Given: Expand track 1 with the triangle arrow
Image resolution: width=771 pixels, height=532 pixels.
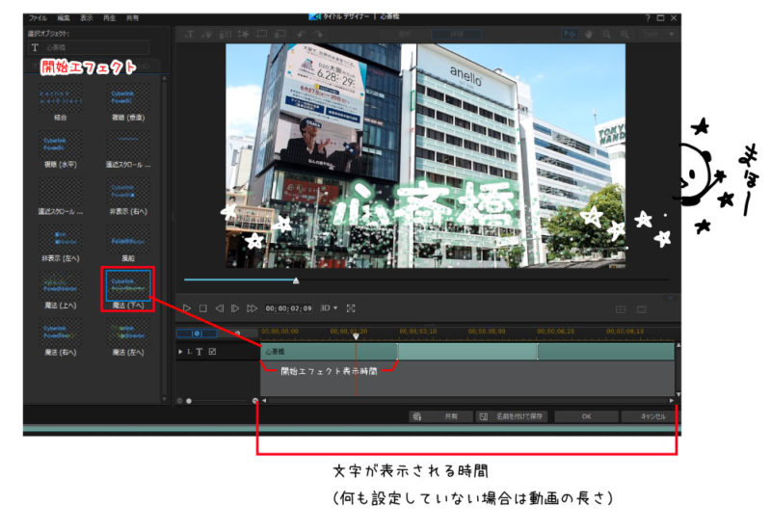Looking at the screenshot, I should click(180, 352).
